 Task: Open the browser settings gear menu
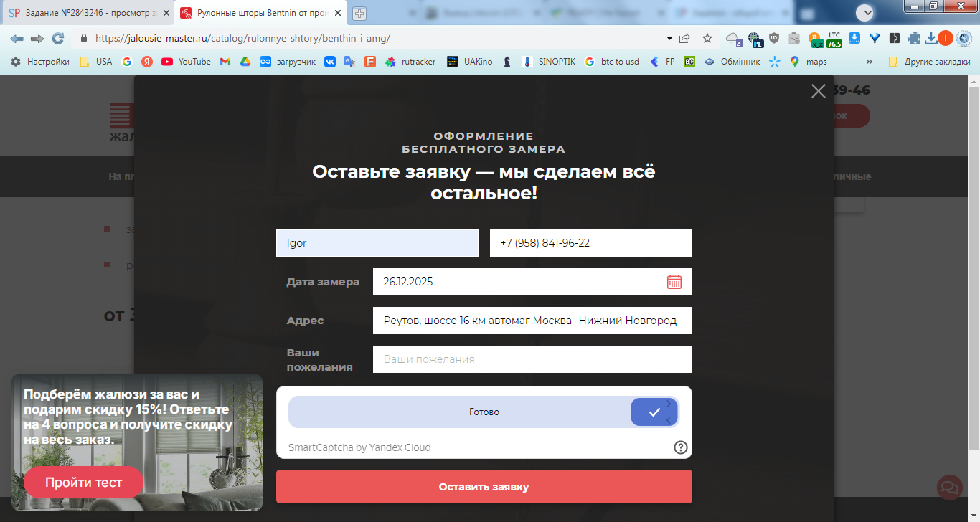coord(964,39)
